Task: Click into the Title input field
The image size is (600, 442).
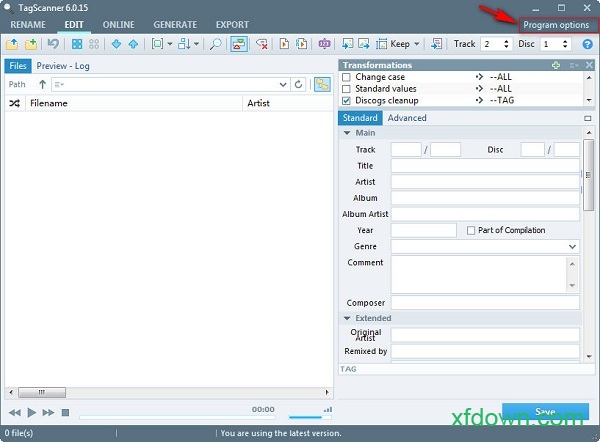Action: 485,166
